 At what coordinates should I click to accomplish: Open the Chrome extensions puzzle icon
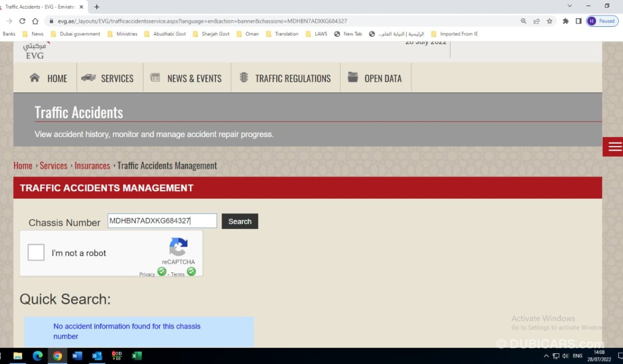[565, 21]
